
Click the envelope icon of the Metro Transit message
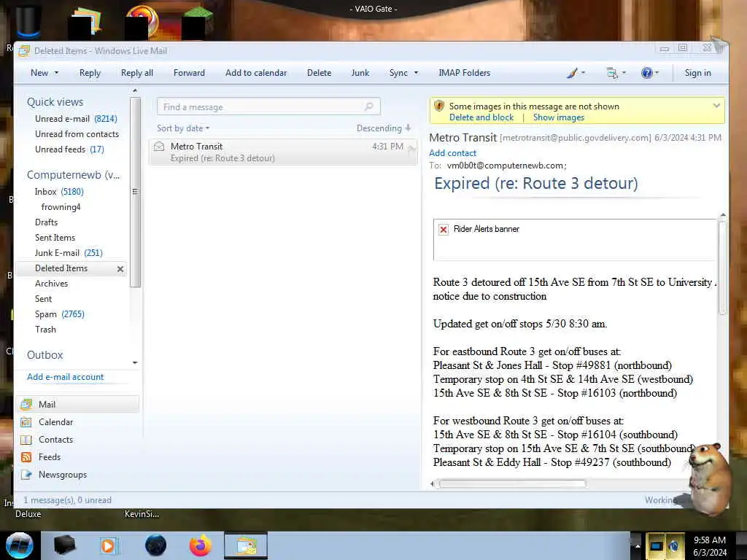(x=159, y=147)
